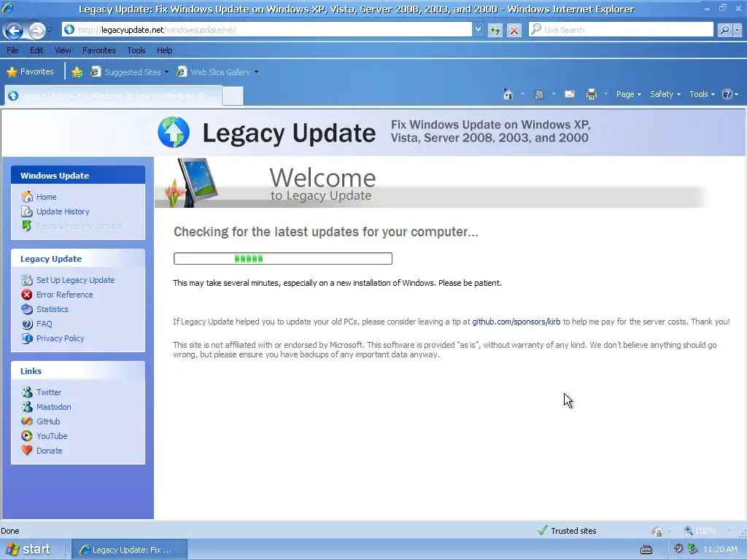Open the Edit menu
The height and width of the screenshot is (560, 747).
36,50
